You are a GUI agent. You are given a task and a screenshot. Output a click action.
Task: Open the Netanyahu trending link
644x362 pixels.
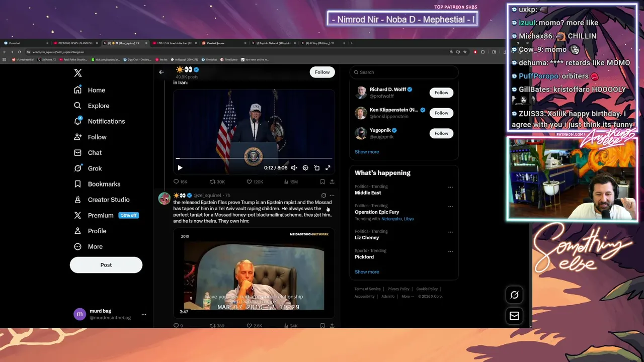pyautogui.click(x=391, y=219)
